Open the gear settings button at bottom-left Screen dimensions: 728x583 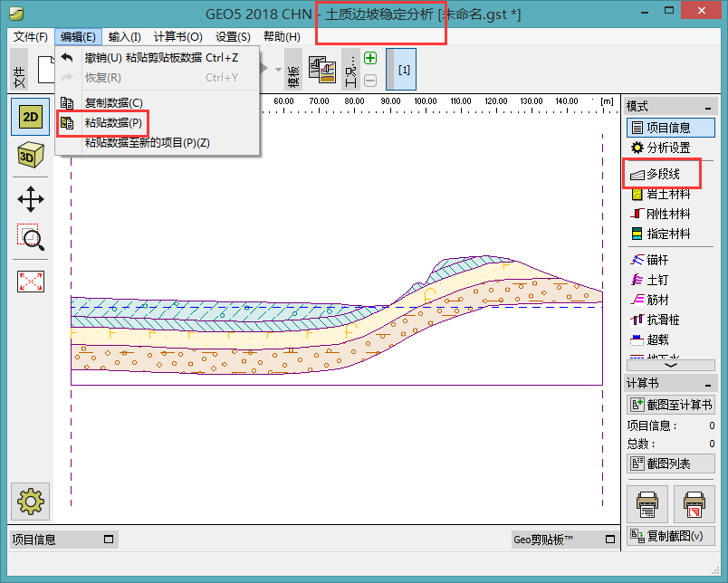point(31,501)
